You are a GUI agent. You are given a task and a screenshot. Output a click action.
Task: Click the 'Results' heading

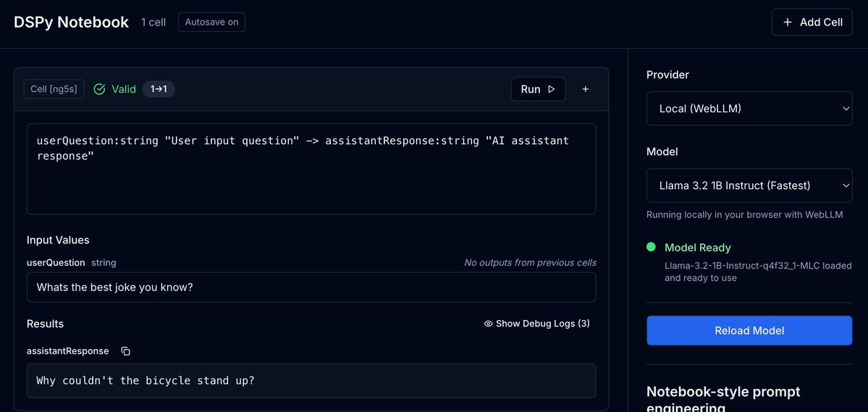46,324
